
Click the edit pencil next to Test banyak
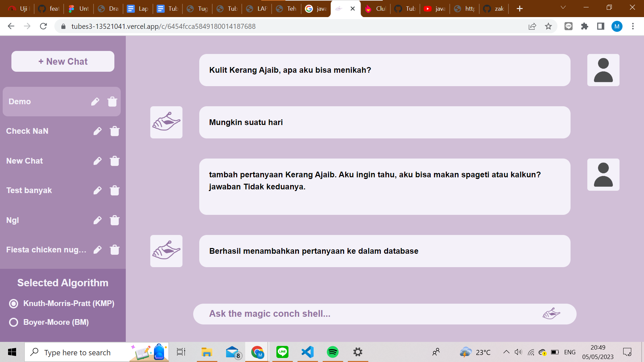point(97,190)
